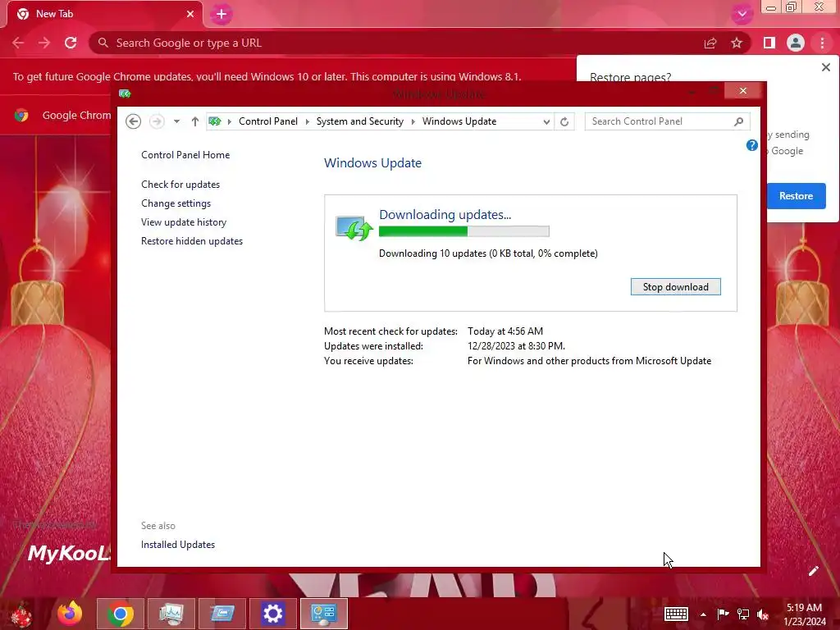Bookmark this tab with star icon
Viewport: 840px width, 630px height.
tap(737, 43)
